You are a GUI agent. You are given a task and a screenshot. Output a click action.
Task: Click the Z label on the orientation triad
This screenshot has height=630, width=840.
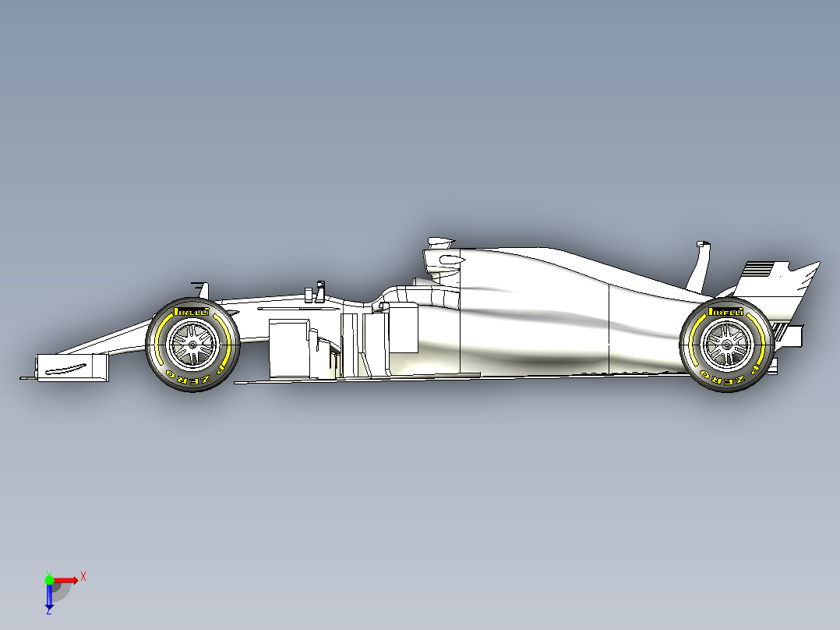click(48, 612)
